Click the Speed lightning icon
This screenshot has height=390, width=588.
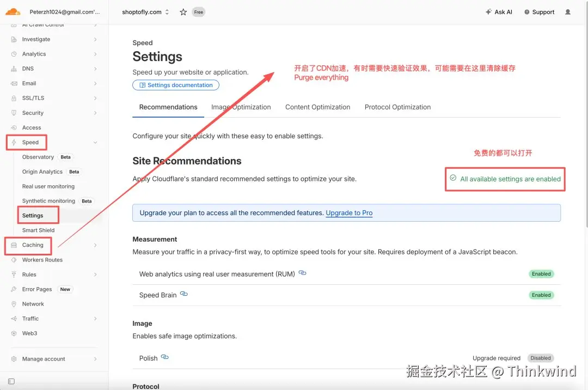pos(14,142)
